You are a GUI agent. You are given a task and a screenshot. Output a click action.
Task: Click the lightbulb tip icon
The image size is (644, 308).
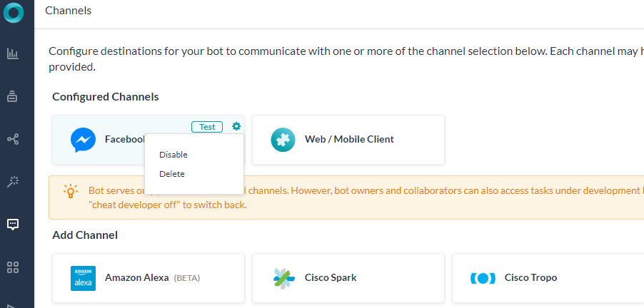(71, 191)
